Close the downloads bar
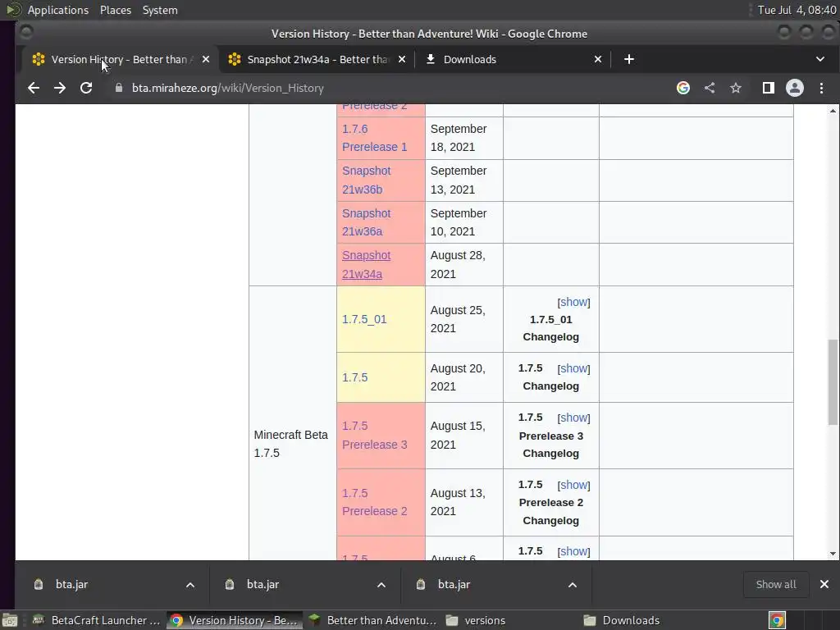 824,584
